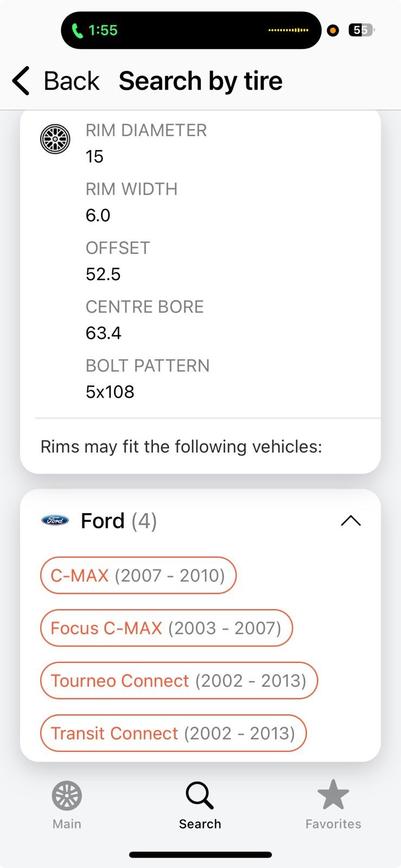Open the Main tab wheel icon

tap(67, 796)
